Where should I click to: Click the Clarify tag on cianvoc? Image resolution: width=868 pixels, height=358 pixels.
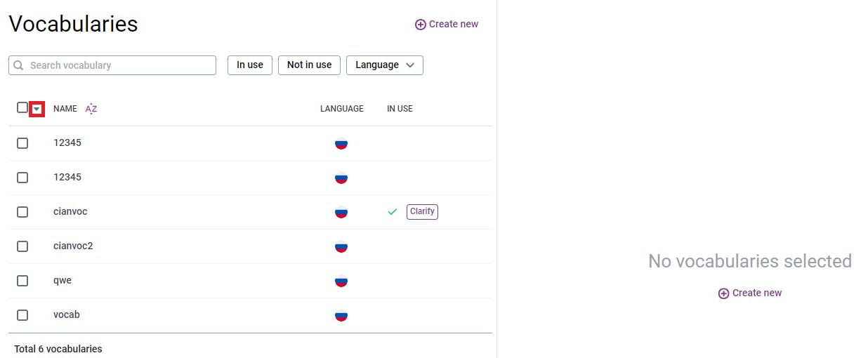coord(422,211)
